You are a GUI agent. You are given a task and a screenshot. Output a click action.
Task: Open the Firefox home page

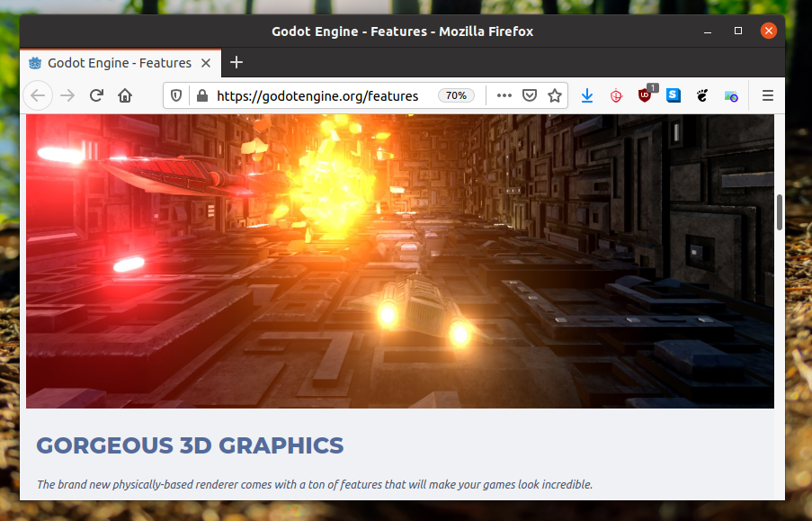[125, 96]
